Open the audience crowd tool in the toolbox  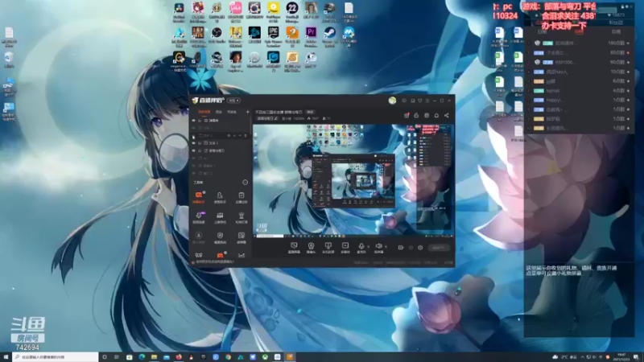pos(220,217)
